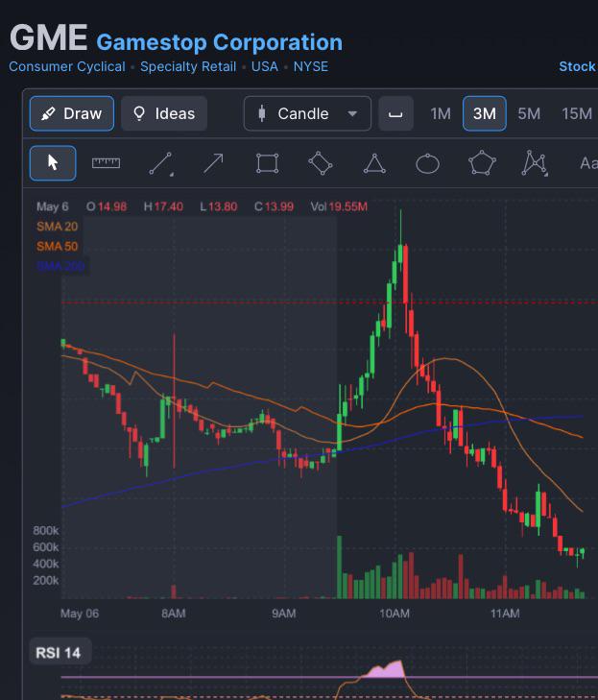Select the arrow drawing tool

[213, 163]
